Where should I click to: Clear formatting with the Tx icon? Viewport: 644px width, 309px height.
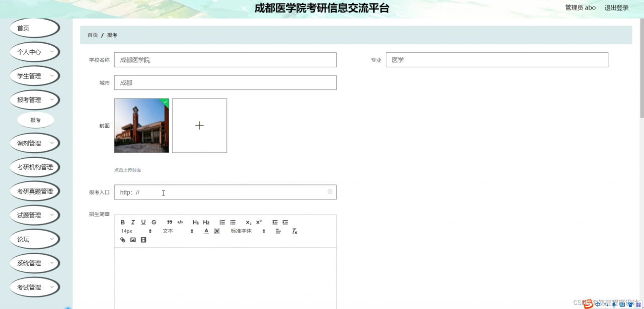(294, 232)
